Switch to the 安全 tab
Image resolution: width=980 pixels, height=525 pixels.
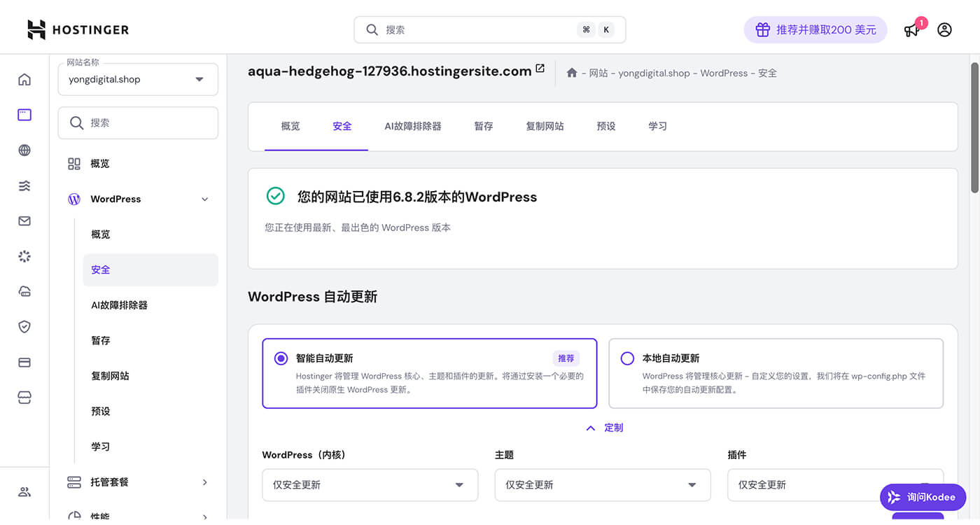click(342, 126)
